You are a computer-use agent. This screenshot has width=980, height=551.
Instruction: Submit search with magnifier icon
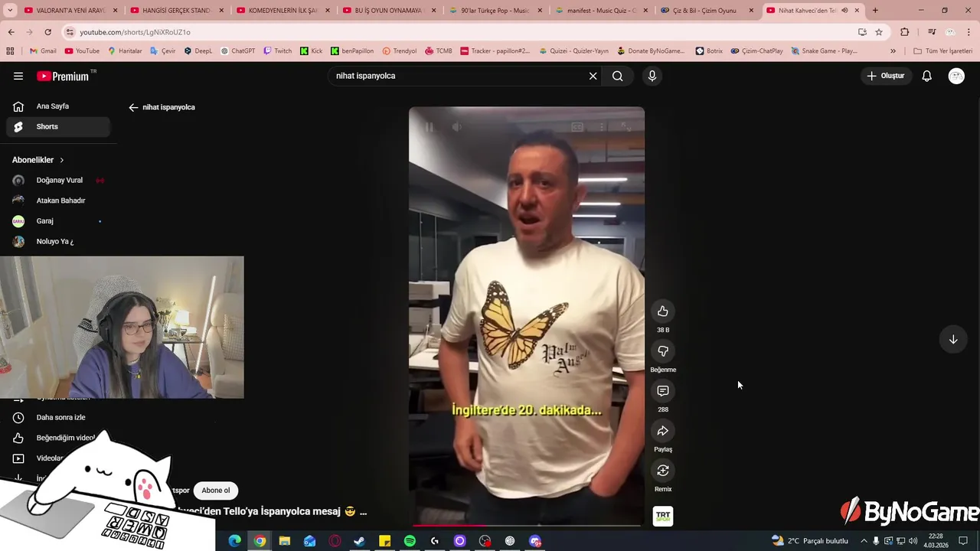click(617, 76)
